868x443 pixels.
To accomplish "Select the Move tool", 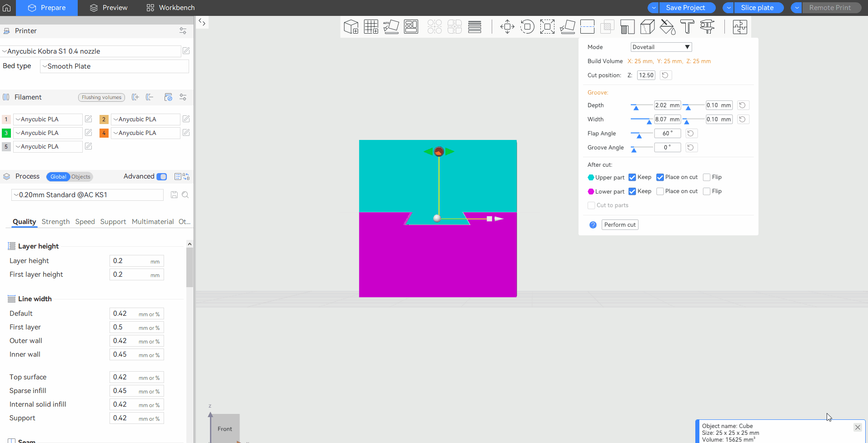I will [507, 27].
